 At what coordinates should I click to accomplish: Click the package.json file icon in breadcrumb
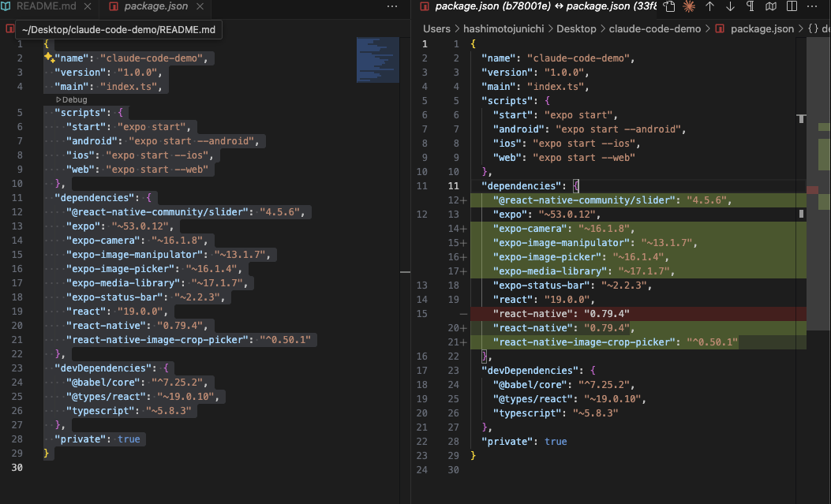tap(719, 28)
